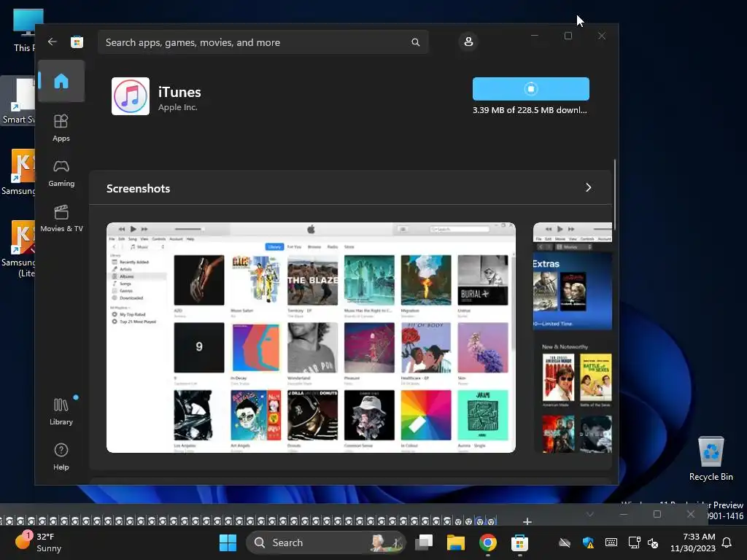The height and width of the screenshot is (560, 747).
Task: Open Task View on taskbar
Action: click(424, 542)
